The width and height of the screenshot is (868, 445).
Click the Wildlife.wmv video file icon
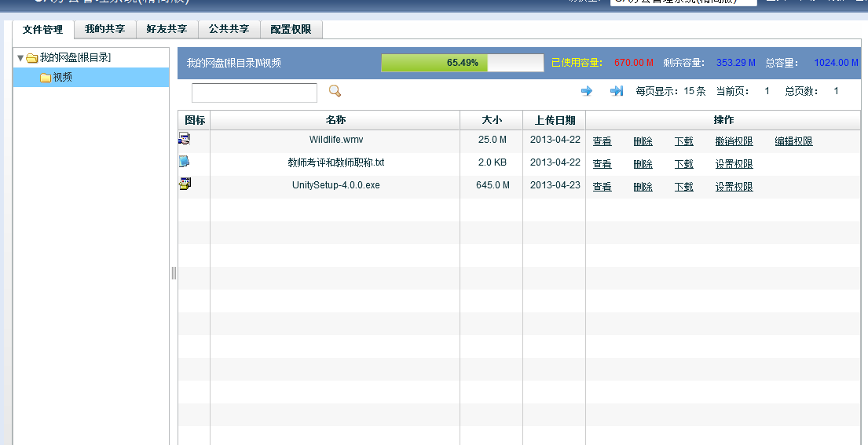(185, 139)
